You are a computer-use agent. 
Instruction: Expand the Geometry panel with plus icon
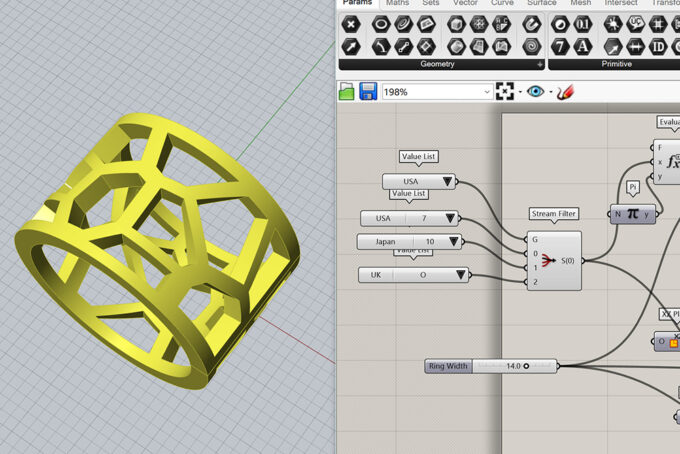[x=540, y=65]
